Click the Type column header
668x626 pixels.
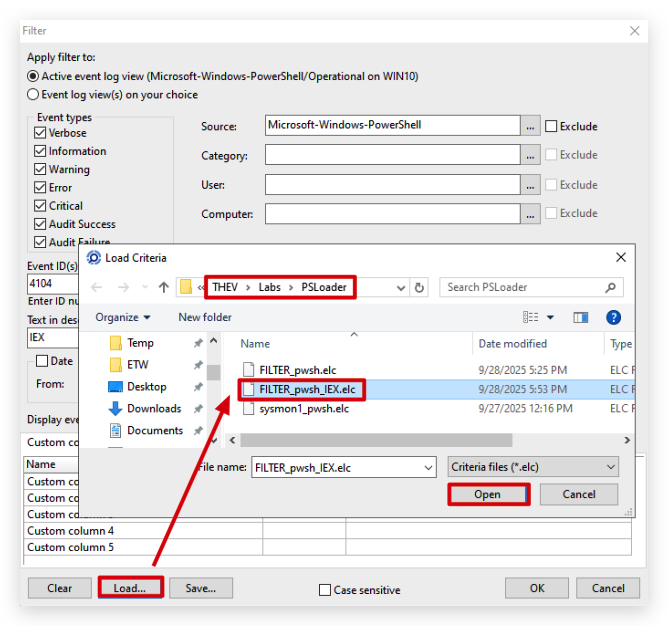[x=620, y=344]
